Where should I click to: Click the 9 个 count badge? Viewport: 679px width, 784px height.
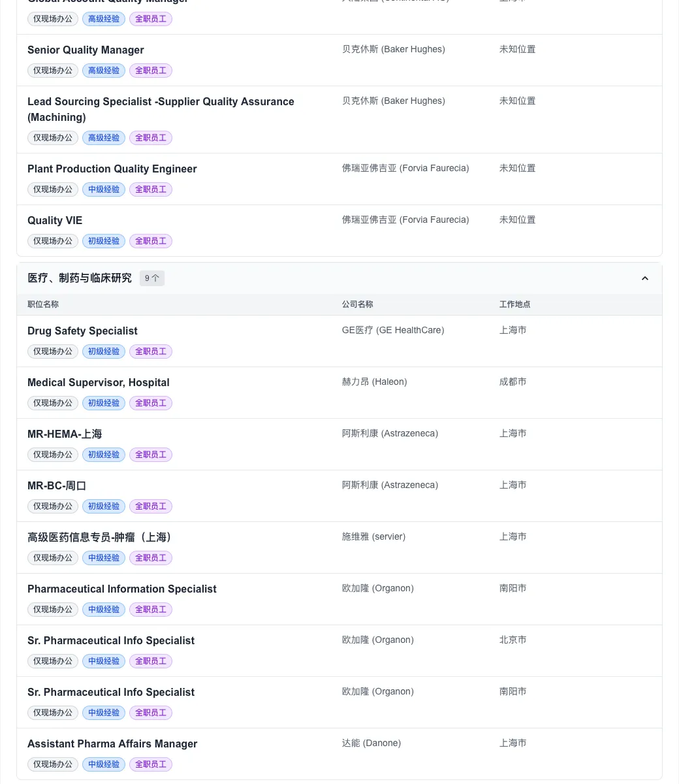point(151,278)
